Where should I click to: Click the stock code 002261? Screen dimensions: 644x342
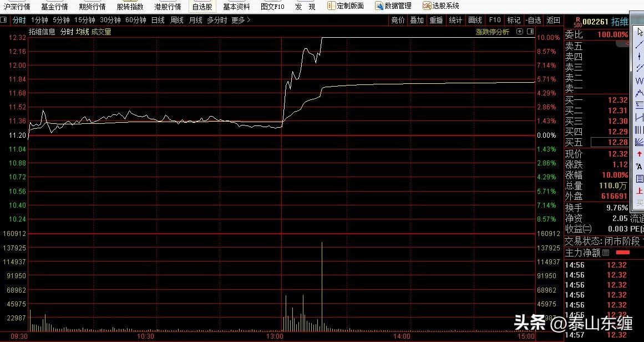(595, 22)
